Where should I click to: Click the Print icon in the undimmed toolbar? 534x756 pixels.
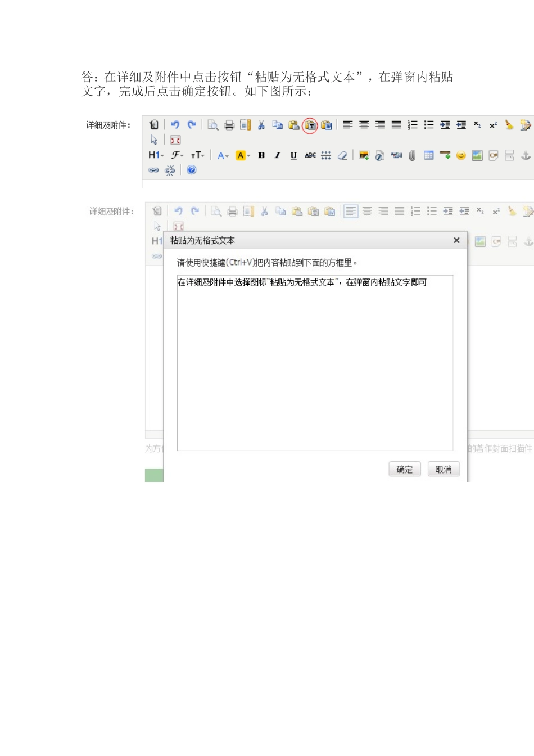pos(229,125)
